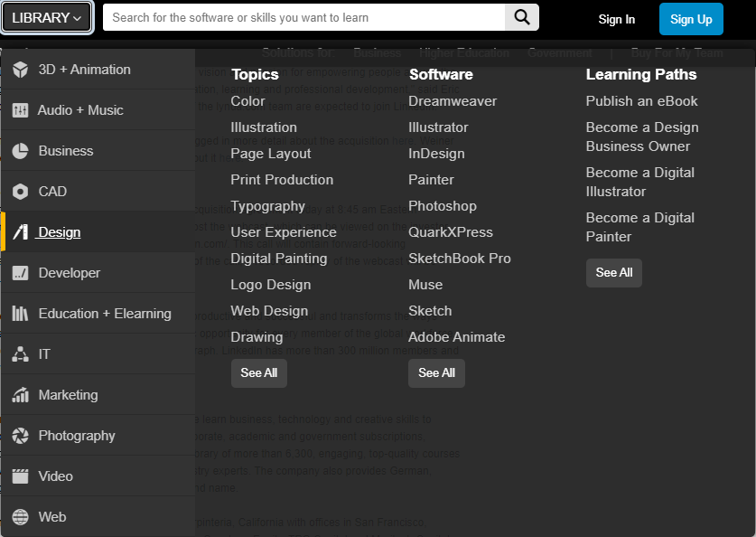
Task: Choose the Design category
Action: coord(98,232)
